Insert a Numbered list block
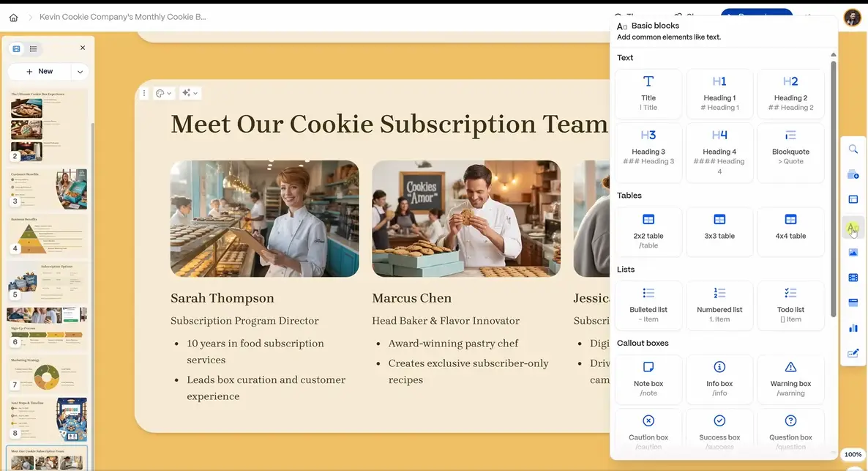 719,305
